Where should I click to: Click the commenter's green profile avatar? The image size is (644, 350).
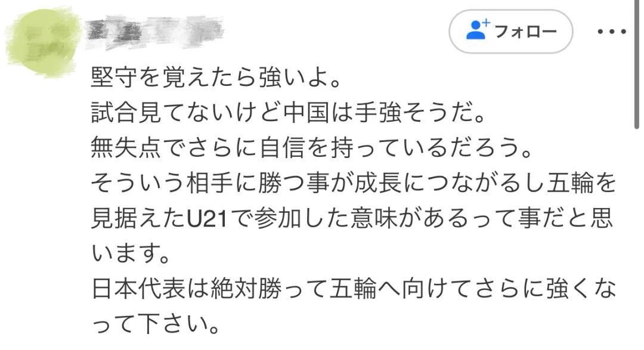point(42,43)
